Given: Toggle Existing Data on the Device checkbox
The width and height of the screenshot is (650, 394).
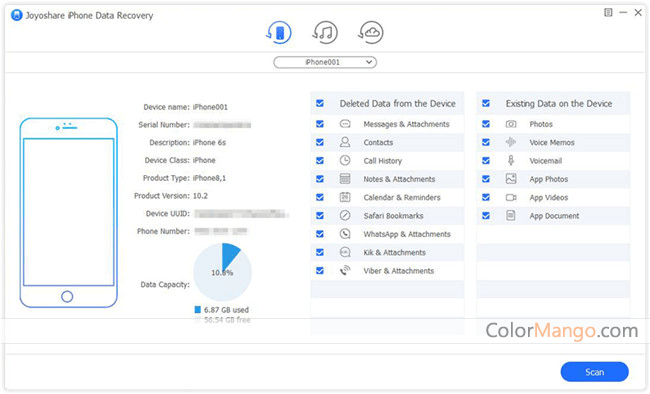Looking at the screenshot, I should pyautogui.click(x=486, y=103).
